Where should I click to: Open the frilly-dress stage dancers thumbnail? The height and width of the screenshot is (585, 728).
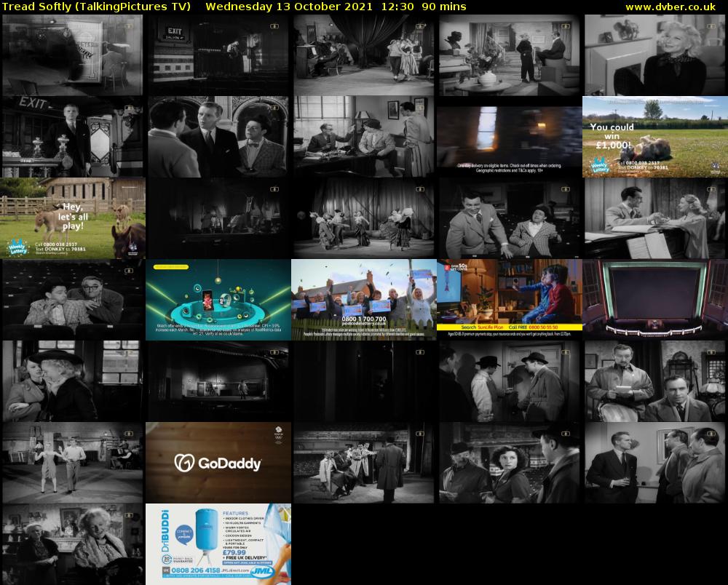point(364,218)
